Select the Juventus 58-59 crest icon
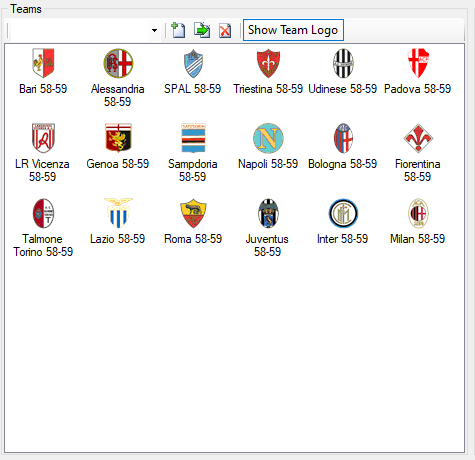 [268, 213]
